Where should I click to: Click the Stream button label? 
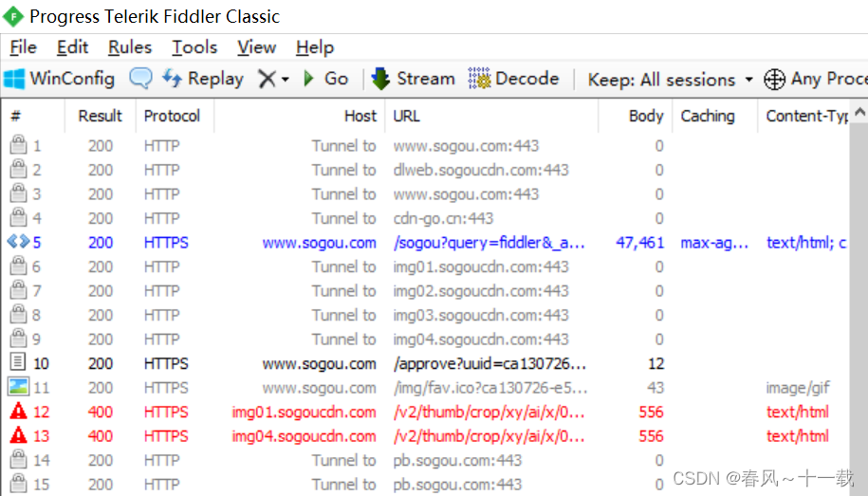pyautogui.click(x=426, y=79)
